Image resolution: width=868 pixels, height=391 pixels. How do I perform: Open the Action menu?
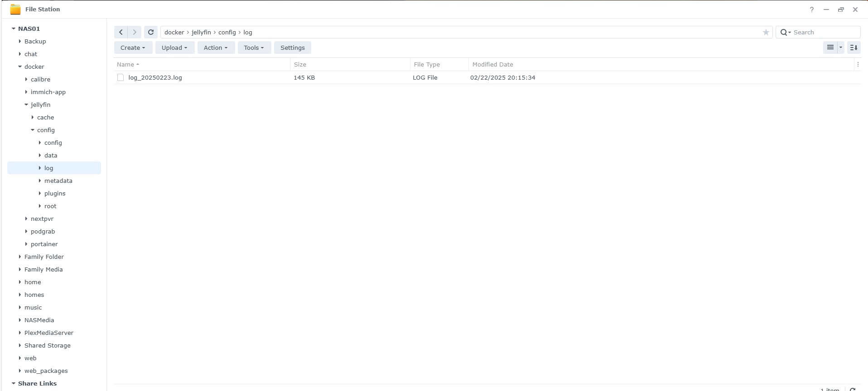216,48
